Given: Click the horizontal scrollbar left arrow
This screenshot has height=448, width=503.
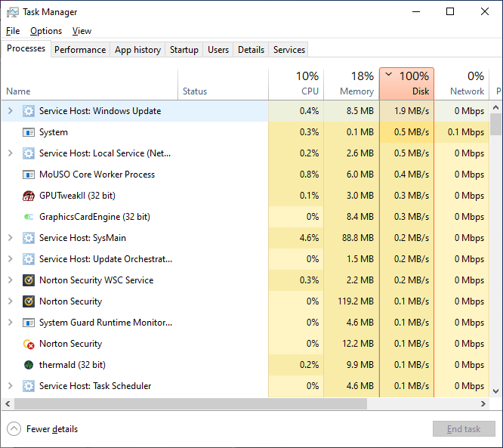Looking at the screenshot, I should click(x=8, y=404).
